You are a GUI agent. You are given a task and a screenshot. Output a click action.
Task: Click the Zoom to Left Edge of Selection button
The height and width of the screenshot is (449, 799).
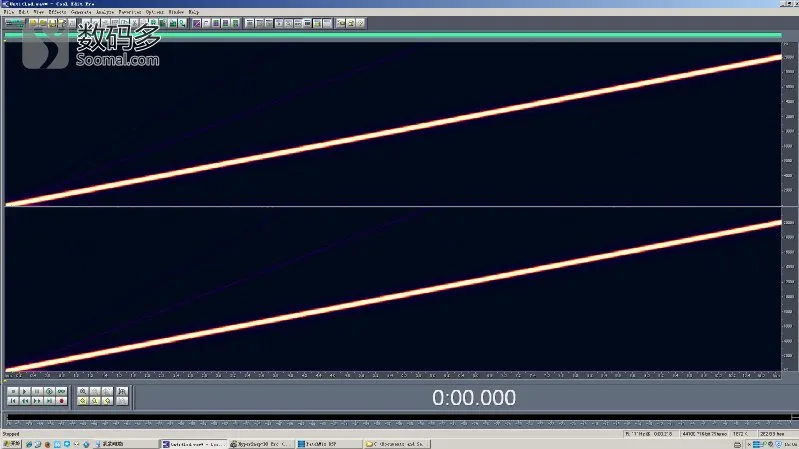[83, 401]
